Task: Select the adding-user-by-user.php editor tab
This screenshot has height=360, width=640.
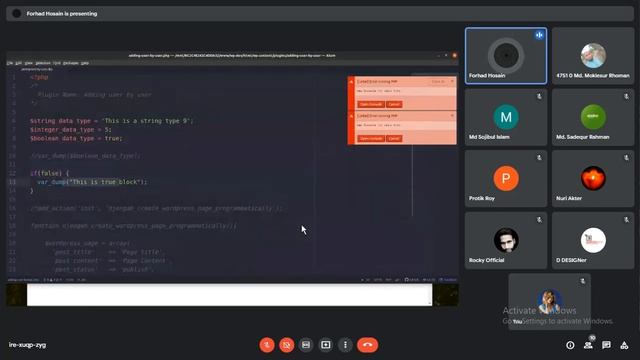Action: 37,69
